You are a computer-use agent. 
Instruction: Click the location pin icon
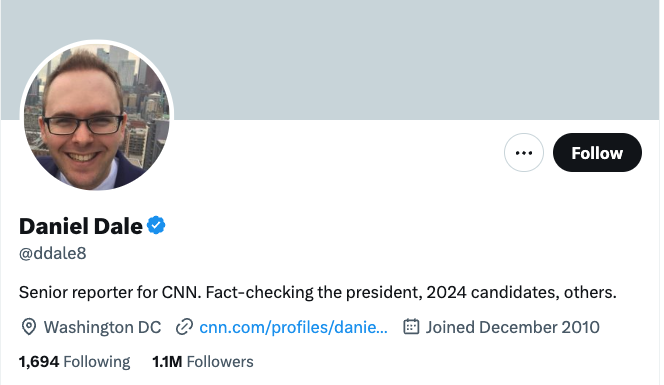click(x=29, y=327)
